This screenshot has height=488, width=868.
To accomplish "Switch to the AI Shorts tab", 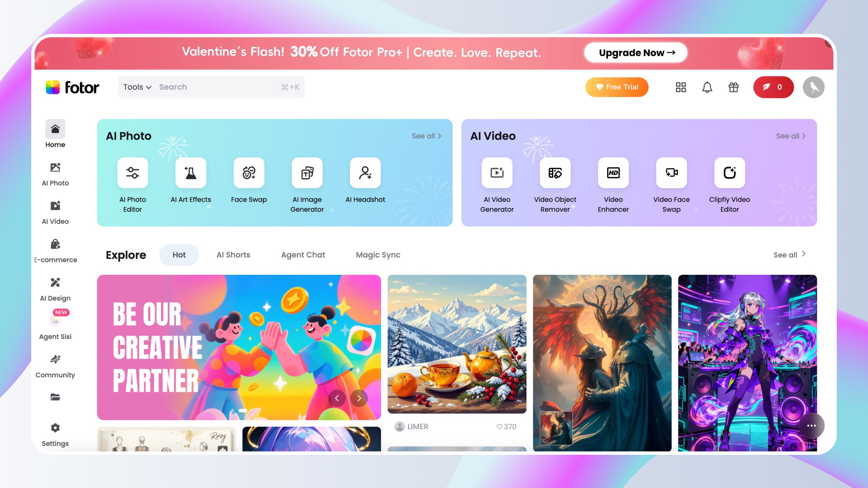I will [233, 255].
